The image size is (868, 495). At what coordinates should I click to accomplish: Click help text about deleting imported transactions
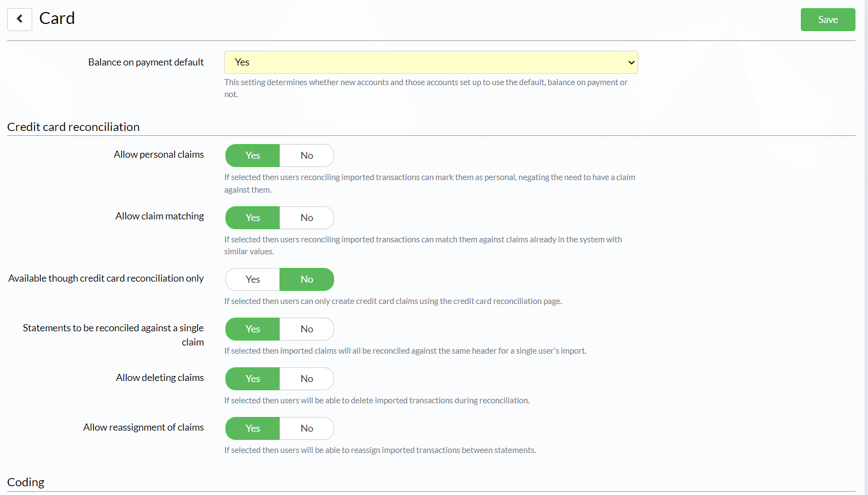click(x=377, y=401)
